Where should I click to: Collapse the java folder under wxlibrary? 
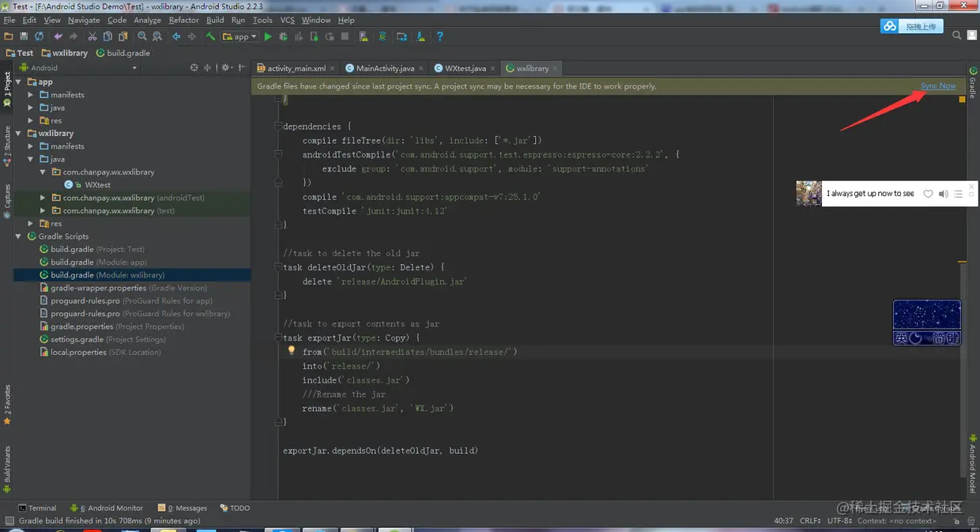tap(31, 159)
